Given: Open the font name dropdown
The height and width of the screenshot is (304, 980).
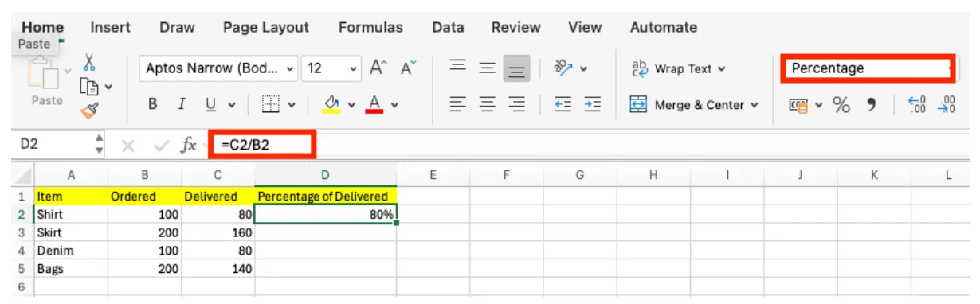Looking at the screenshot, I should click(289, 68).
